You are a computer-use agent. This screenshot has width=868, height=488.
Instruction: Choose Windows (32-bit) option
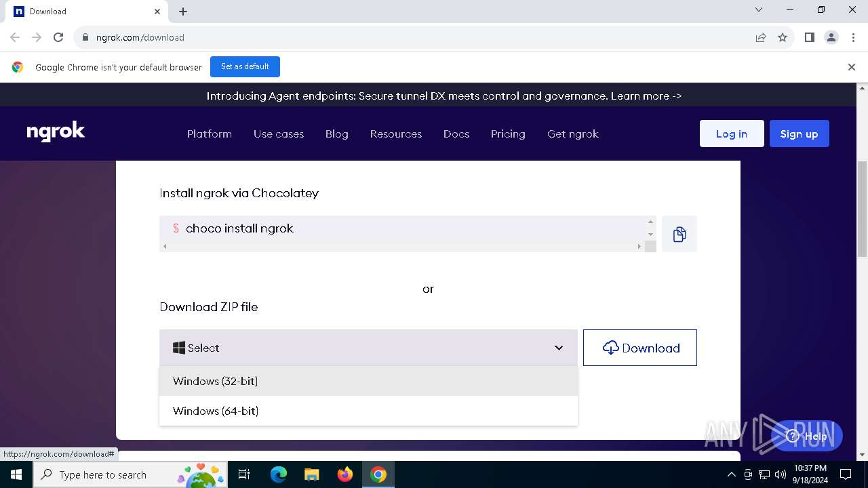coord(368,381)
